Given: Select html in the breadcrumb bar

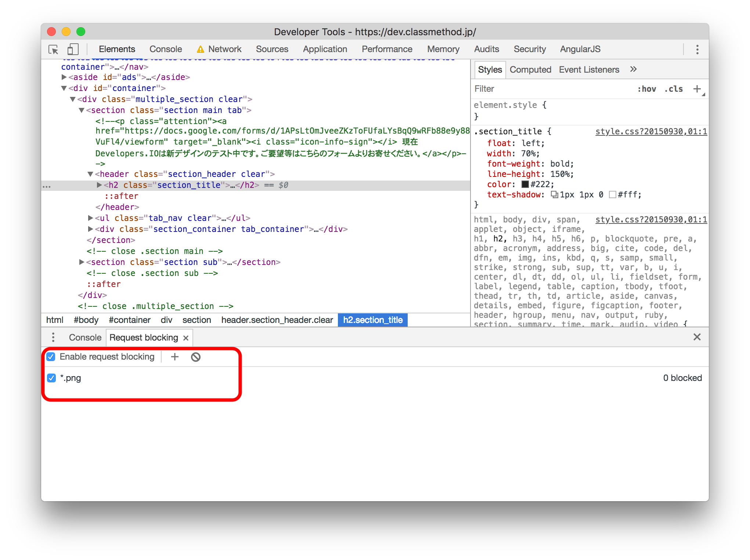Looking at the screenshot, I should pos(55,320).
